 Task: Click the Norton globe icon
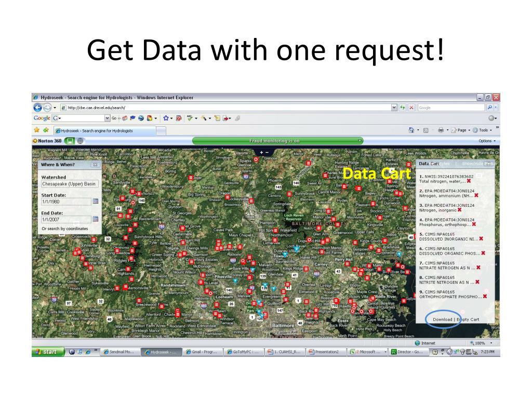(x=80, y=141)
